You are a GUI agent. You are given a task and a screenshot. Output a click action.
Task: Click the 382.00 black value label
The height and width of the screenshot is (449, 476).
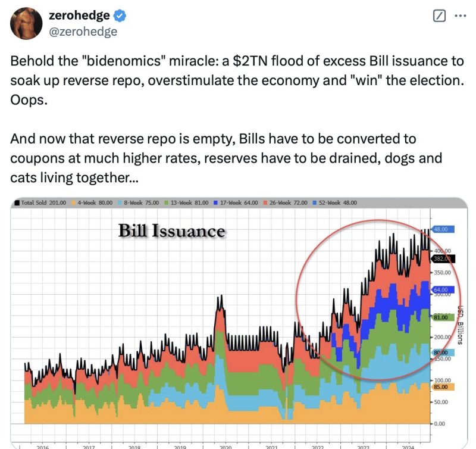click(441, 259)
